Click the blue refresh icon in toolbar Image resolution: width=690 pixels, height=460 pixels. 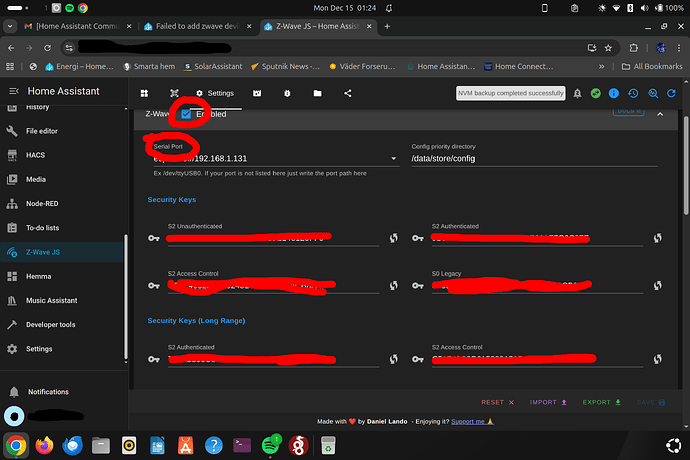pos(671,93)
